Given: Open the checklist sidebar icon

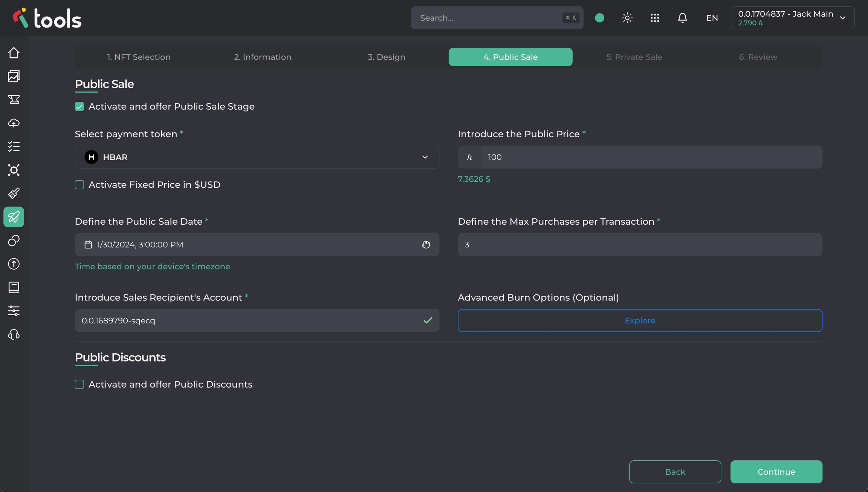Looking at the screenshot, I should tap(14, 146).
